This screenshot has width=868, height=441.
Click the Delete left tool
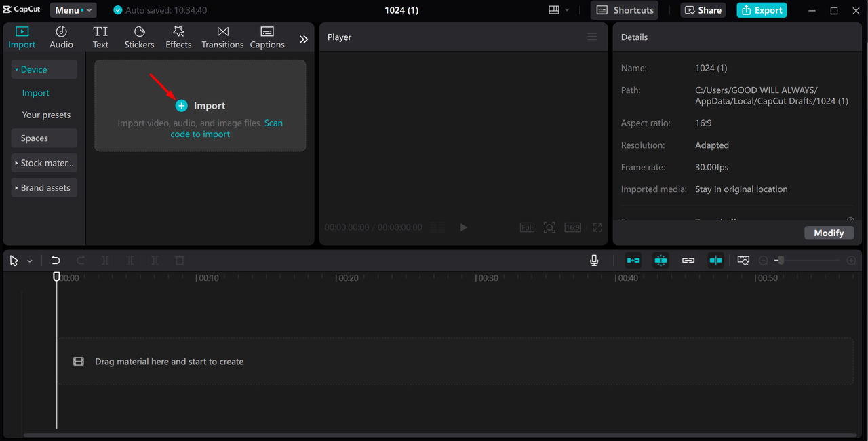130,261
